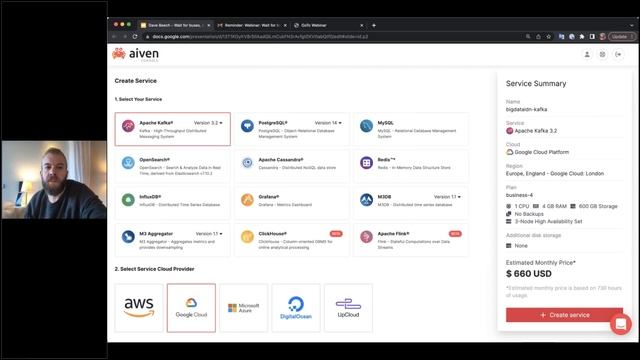This screenshot has height=360, width=640.
Task: Switch to the Reminder Webinar tab
Action: [x=251, y=25]
